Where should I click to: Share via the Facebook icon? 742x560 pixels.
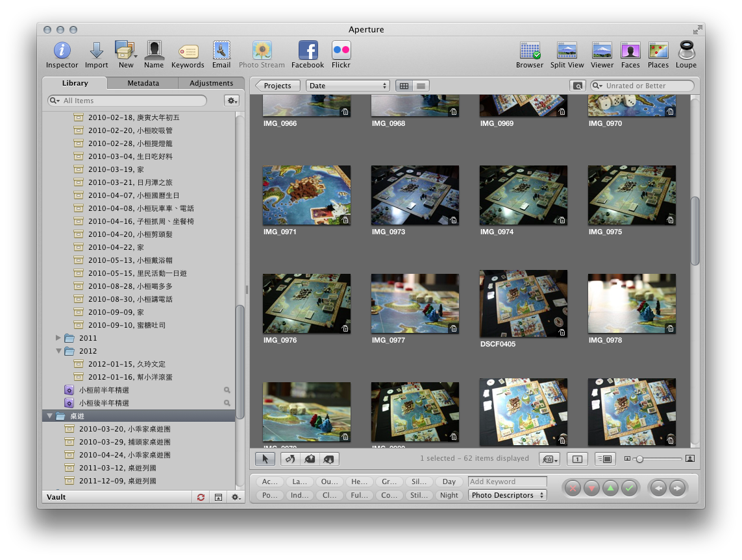(307, 51)
